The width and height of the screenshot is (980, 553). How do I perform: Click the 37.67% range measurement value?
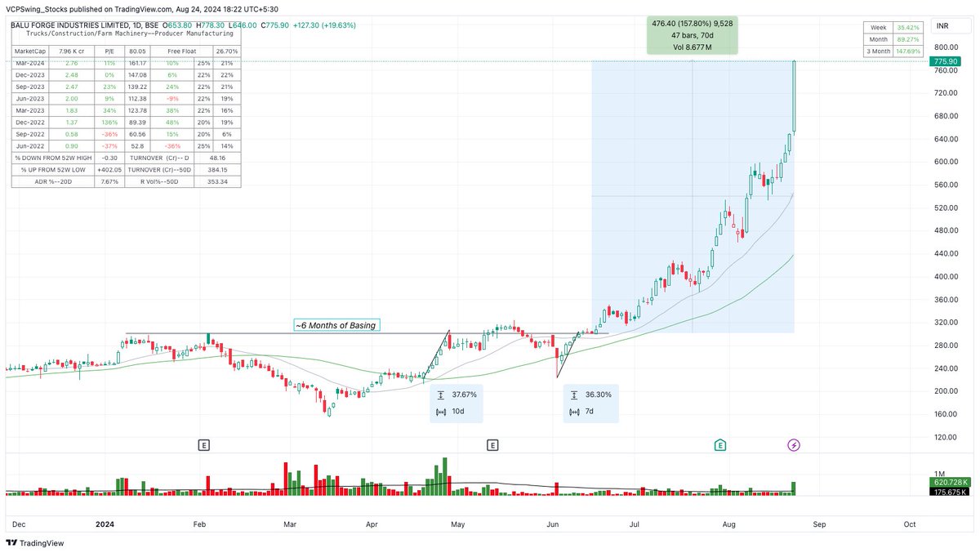point(465,394)
